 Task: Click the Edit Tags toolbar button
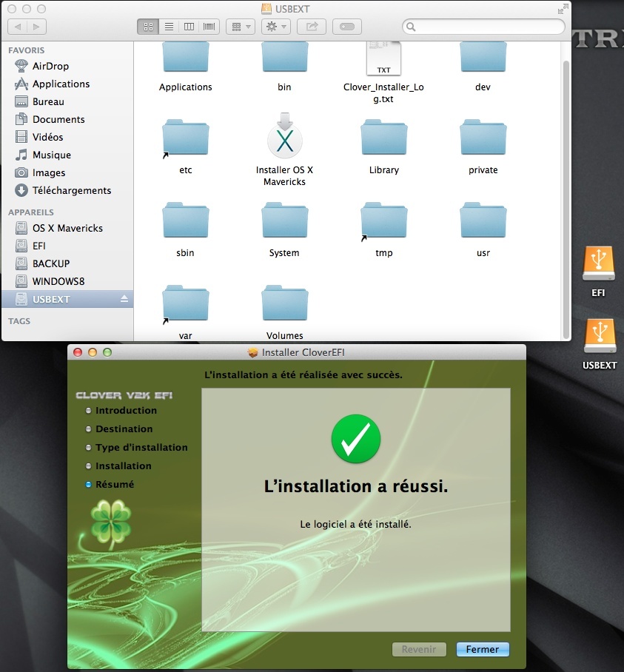click(x=347, y=27)
